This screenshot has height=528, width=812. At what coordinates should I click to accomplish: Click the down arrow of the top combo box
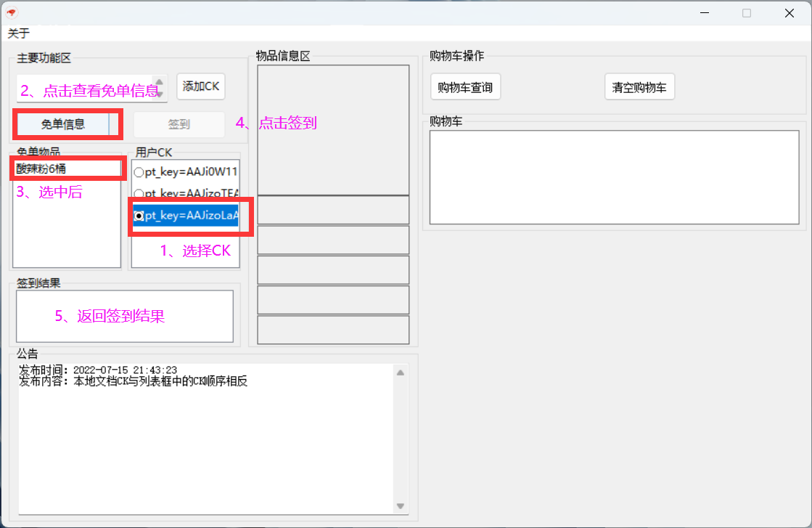coord(160,94)
